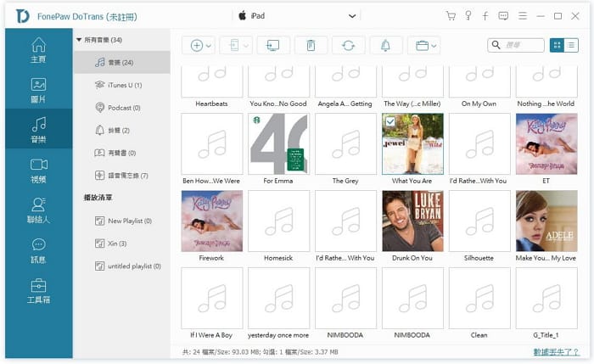Screen dimensions: 594x364
Task: Click the ringtone bell toolbar icon
Action: (x=385, y=46)
